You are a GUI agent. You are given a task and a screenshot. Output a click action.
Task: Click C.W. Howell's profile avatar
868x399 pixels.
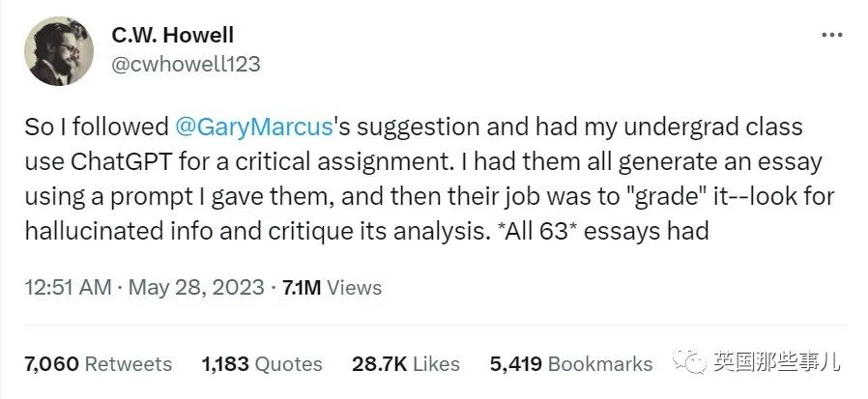(x=59, y=50)
